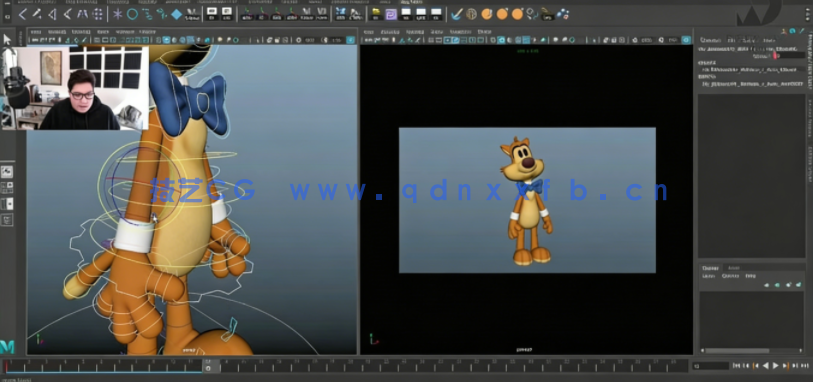Screen dimensions: 813x382
Task: Click the Play forwards button
Action: [x=776, y=366]
